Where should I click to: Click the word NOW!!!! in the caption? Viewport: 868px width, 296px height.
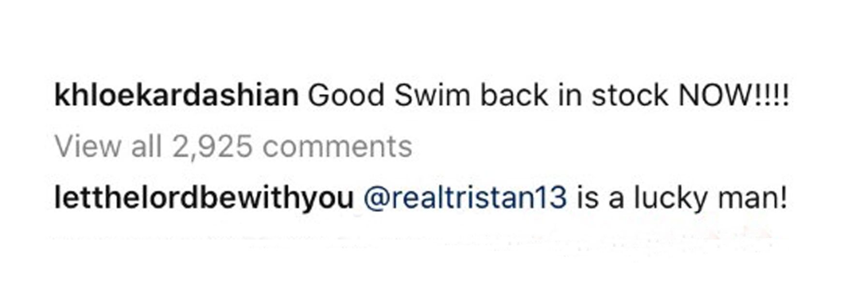[733, 95]
